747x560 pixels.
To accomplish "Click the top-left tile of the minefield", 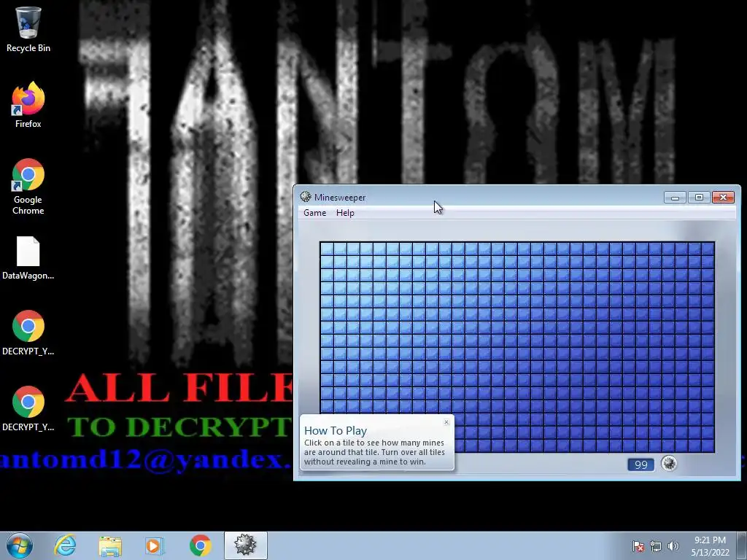I will coord(327,249).
